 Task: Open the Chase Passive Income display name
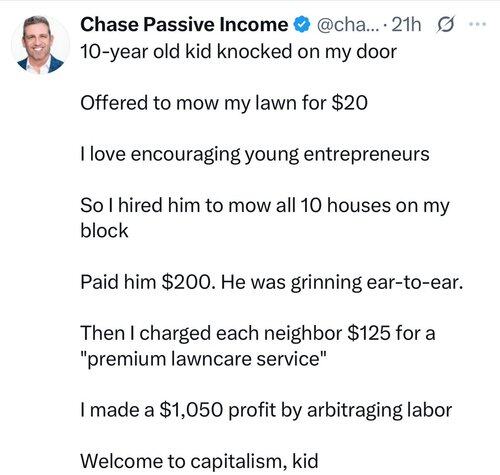pyautogui.click(x=184, y=25)
